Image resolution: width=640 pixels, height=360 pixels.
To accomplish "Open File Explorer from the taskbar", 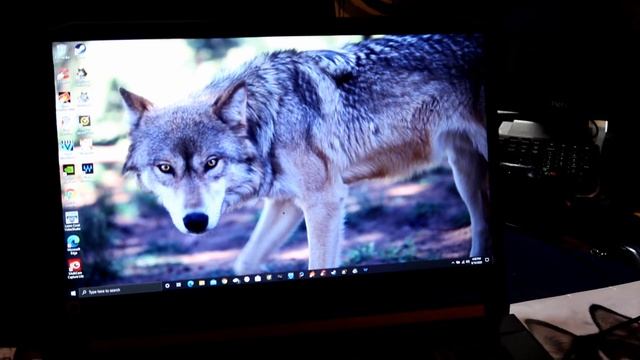I will point(202,282).
